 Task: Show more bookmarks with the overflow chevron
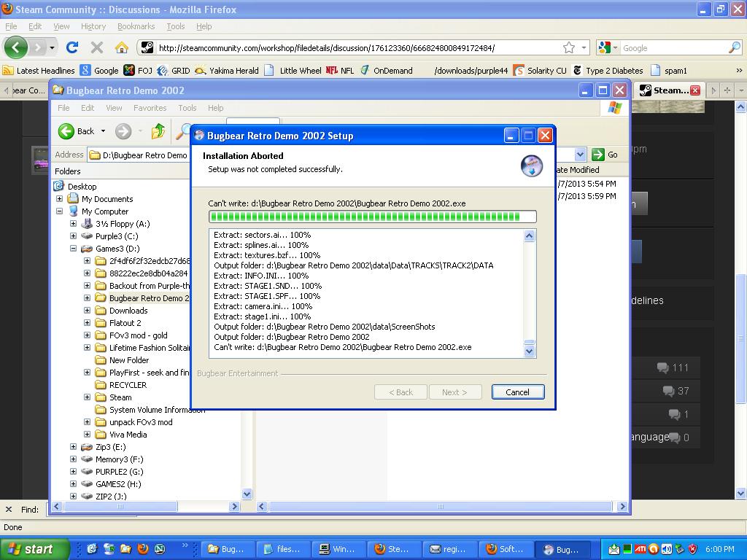739,71
